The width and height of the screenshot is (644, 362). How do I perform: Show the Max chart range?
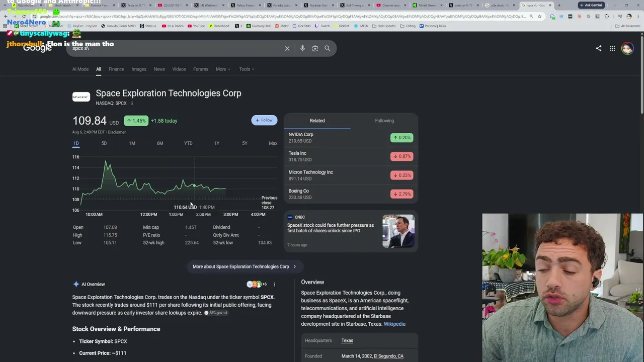tap(273, 143)
